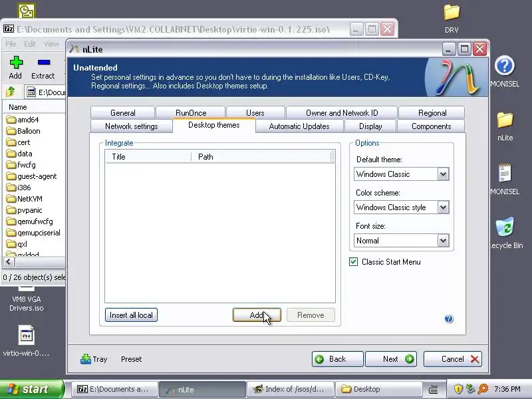Click the keyboard icon on the taskbar
This screenshot has height=399, width=532.
click(x=434, y=390)
